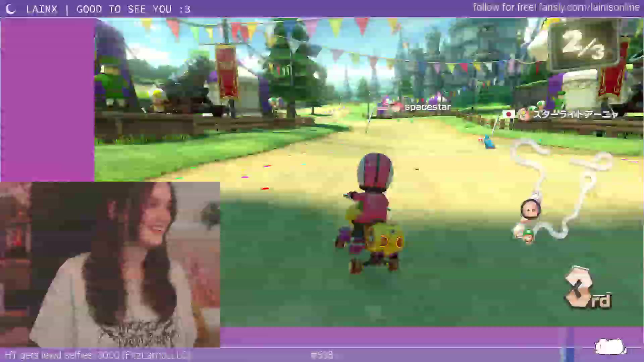Viewport: 644px width, 362px height.
Task: Click the streamer webcam feed
Action: pyautogui.click(x=110, y=265)
